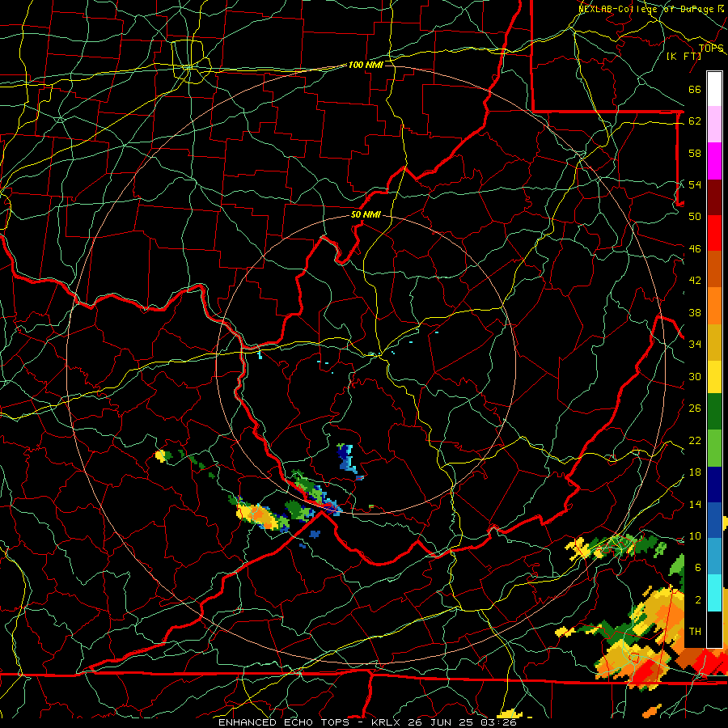The width and height of the screenshot is (728, 728).
Task: Click the legend value 46
Action: point(695,249)
